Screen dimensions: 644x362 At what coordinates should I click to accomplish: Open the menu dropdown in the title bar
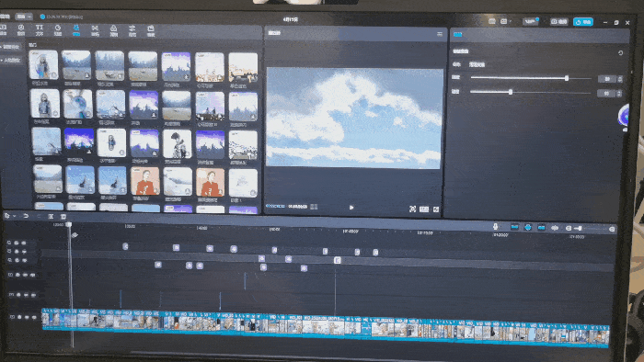[x=24, y=17]
